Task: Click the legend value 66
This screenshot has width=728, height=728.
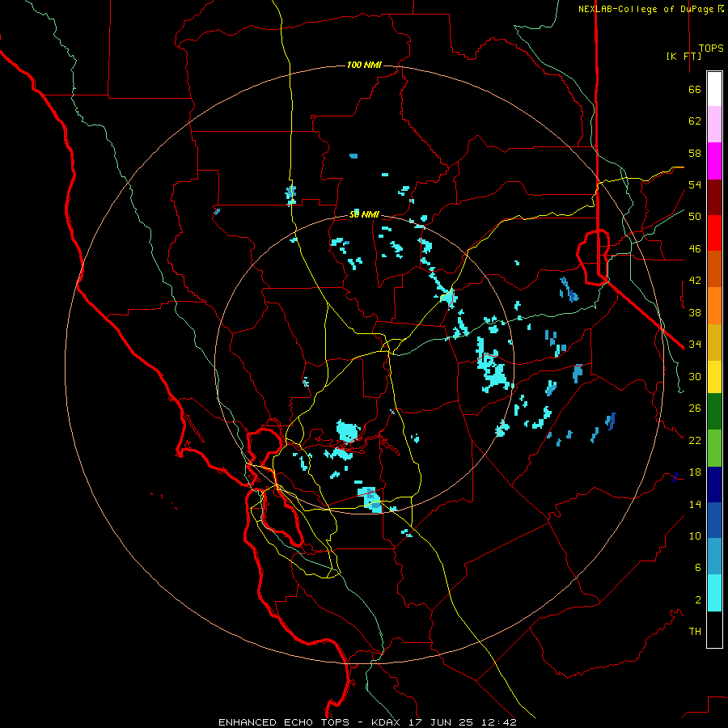Action: [695, 90]
